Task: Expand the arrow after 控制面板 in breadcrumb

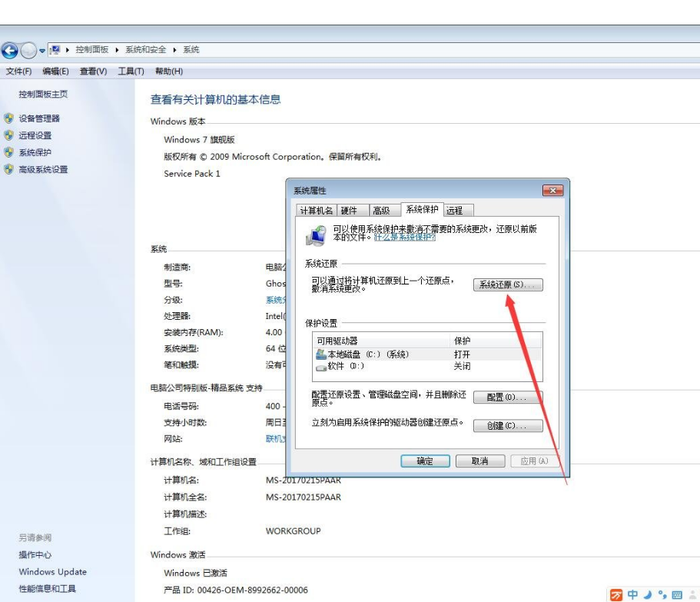Action: tap(117, 50)
